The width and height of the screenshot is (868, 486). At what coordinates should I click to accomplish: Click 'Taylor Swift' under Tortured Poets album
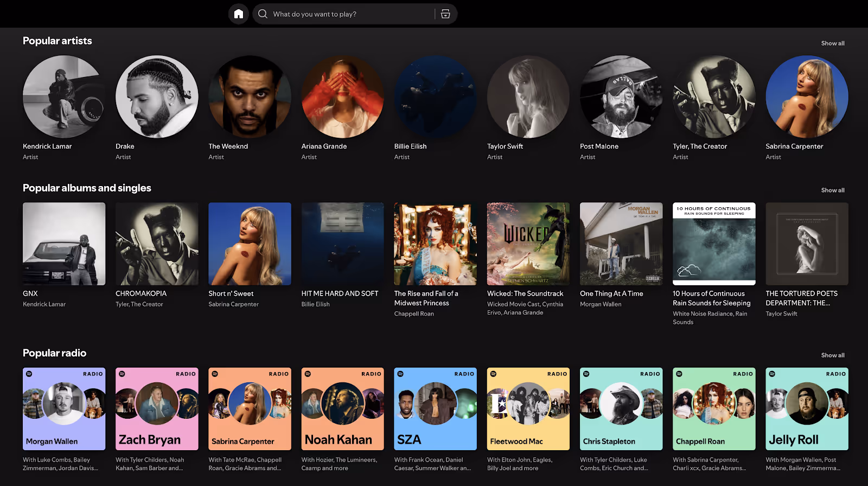point(781,314)
